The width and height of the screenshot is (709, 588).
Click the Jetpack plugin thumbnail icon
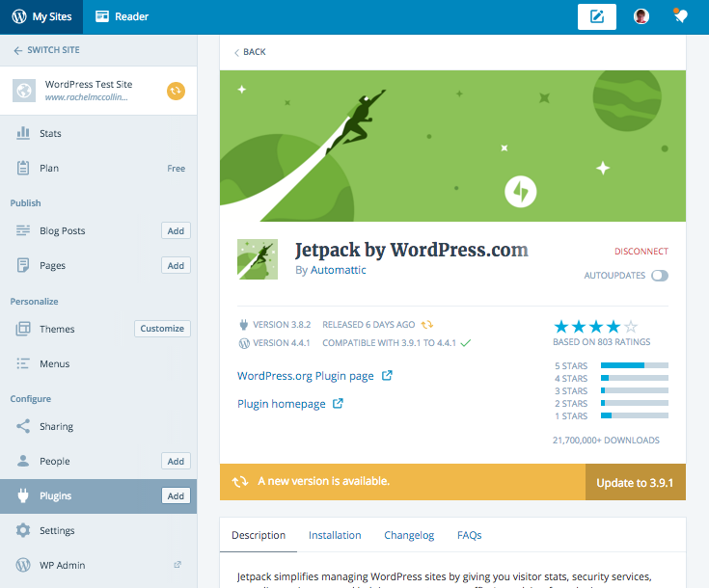point(258,259)
